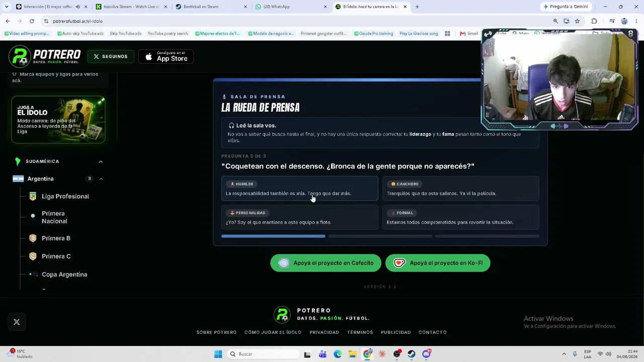Open the Contacto footer link

pos(432,332)
